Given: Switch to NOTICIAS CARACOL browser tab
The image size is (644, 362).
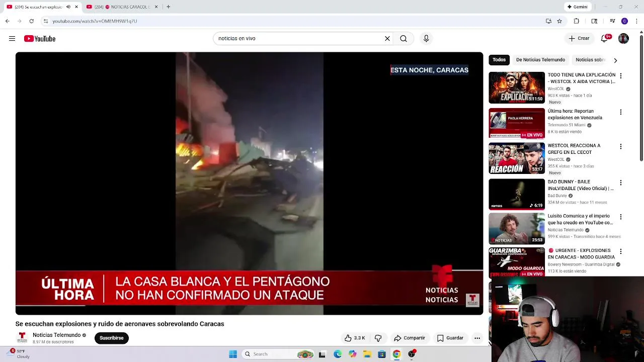Looking at the screenshot, I should (x=121, y=7).
